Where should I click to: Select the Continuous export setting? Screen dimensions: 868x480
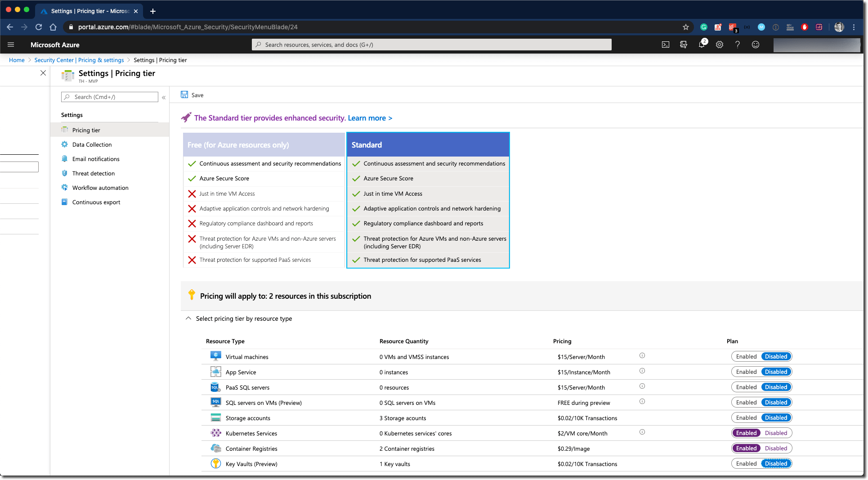click(x=96, y=202)
